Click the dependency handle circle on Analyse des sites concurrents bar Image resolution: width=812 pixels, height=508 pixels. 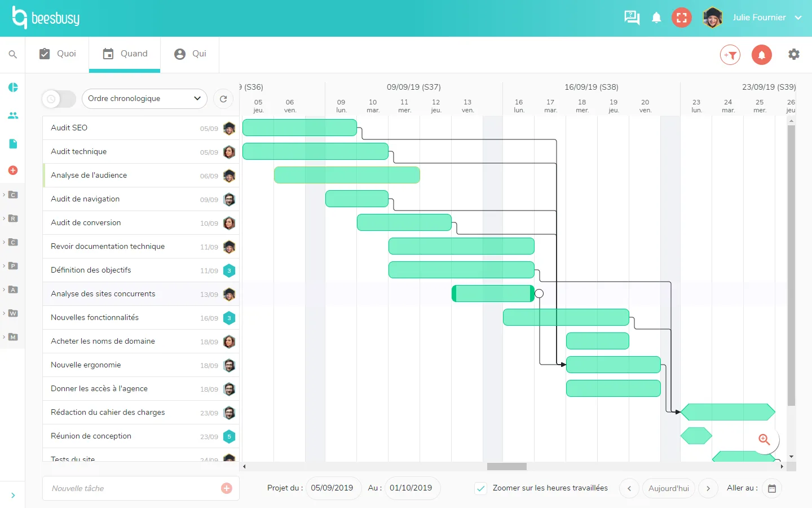coord(539,294)
